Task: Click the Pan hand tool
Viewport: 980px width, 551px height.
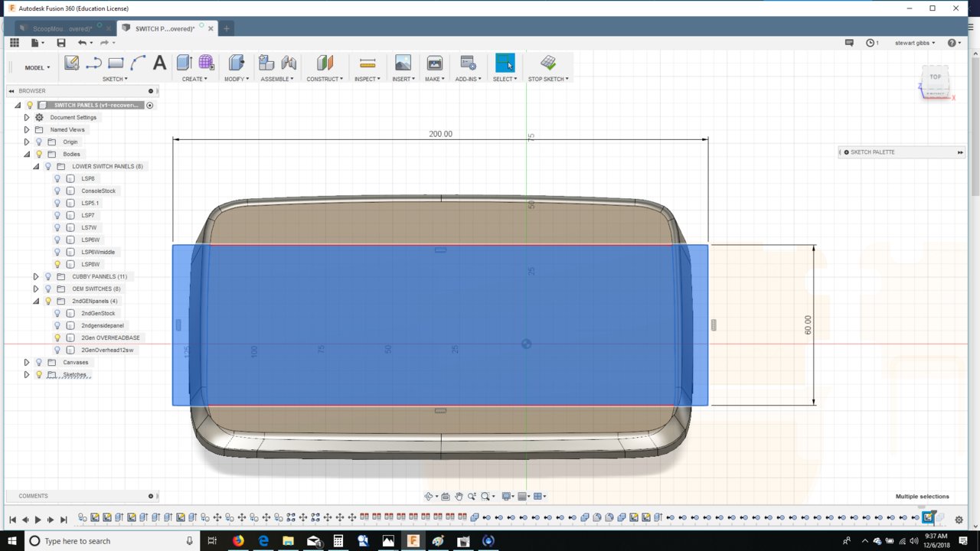Action: tap(459, 497)
